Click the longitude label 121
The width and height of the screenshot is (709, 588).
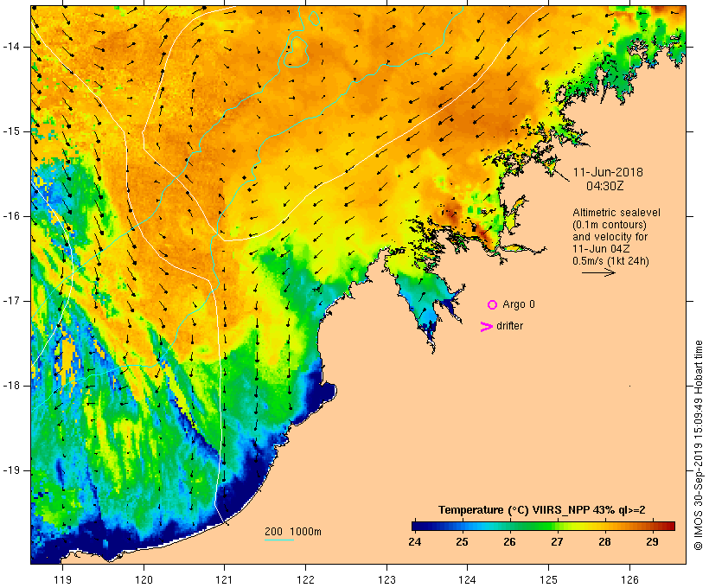point(224,579)
